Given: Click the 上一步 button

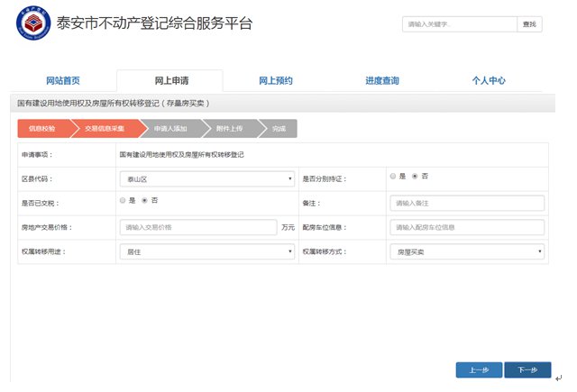Looking at the screenshot, I should (478, 370).
